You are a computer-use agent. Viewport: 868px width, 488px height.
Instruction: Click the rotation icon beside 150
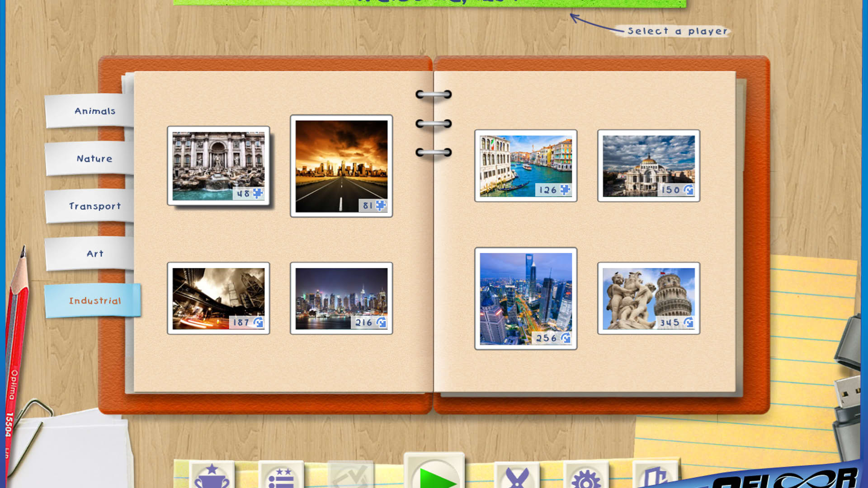(688, 190)
